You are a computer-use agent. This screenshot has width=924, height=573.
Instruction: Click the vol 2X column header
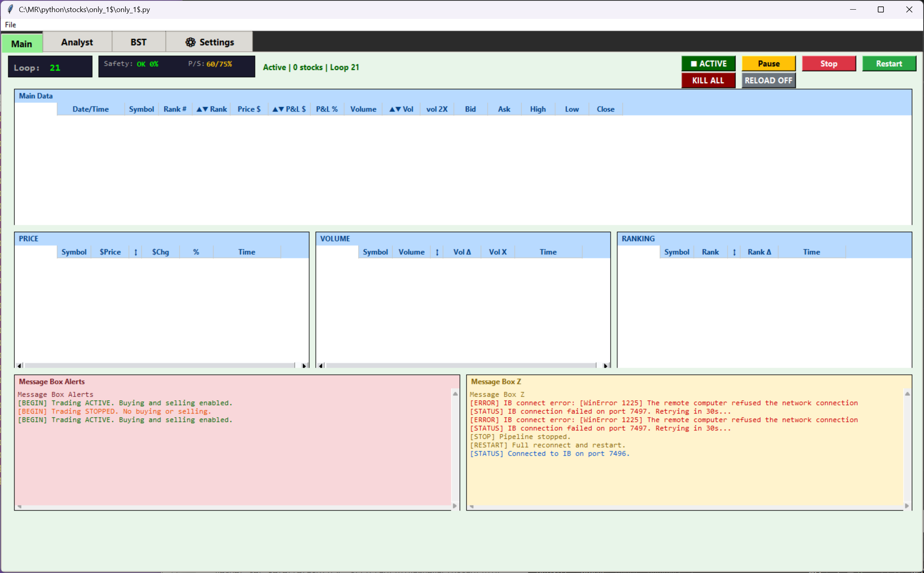[x=437, y=109]
